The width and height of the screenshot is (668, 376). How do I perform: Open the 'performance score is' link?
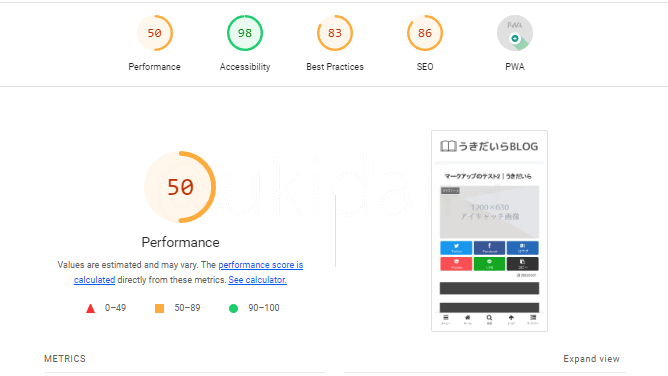261,265
